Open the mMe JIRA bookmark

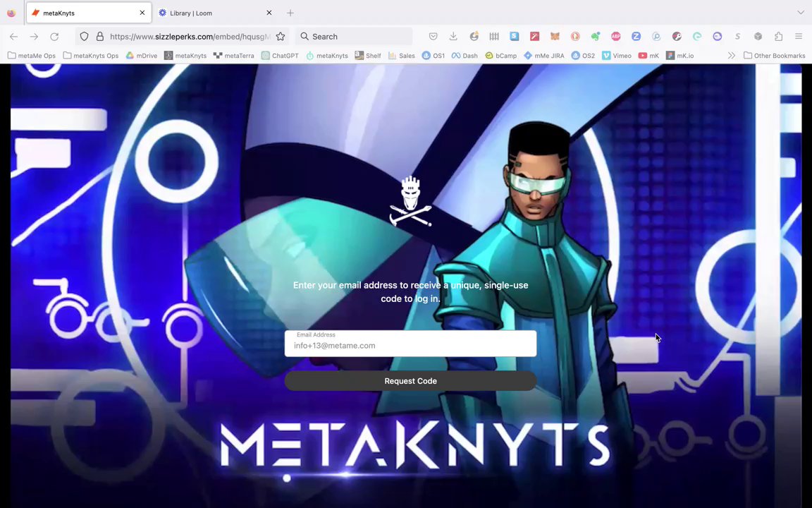pos(543,56)
